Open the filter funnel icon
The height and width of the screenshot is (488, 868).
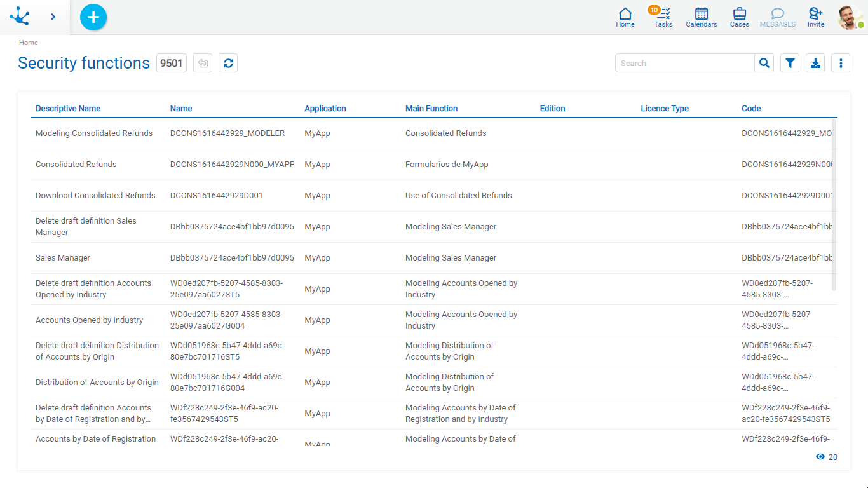tap(790, 63)
